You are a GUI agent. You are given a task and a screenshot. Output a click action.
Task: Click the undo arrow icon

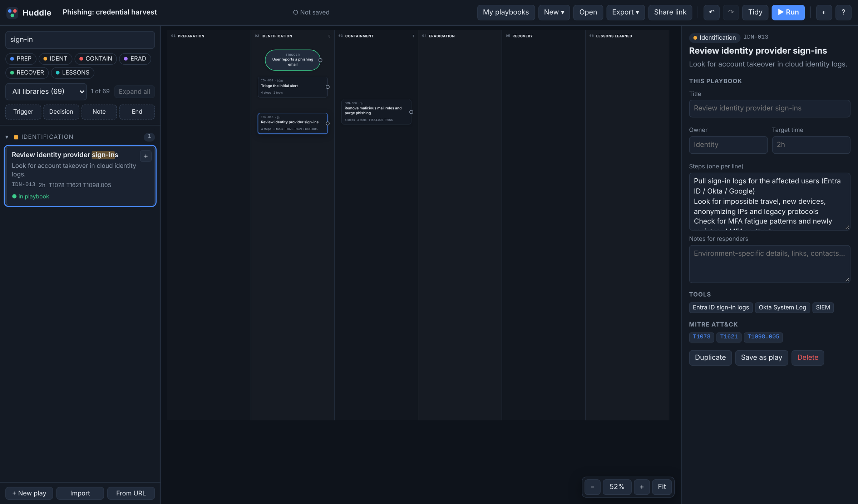711,13
